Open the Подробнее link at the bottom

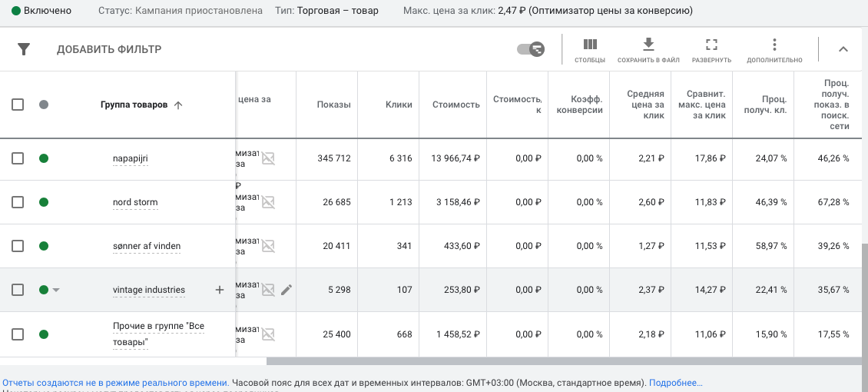pos(675,382)
